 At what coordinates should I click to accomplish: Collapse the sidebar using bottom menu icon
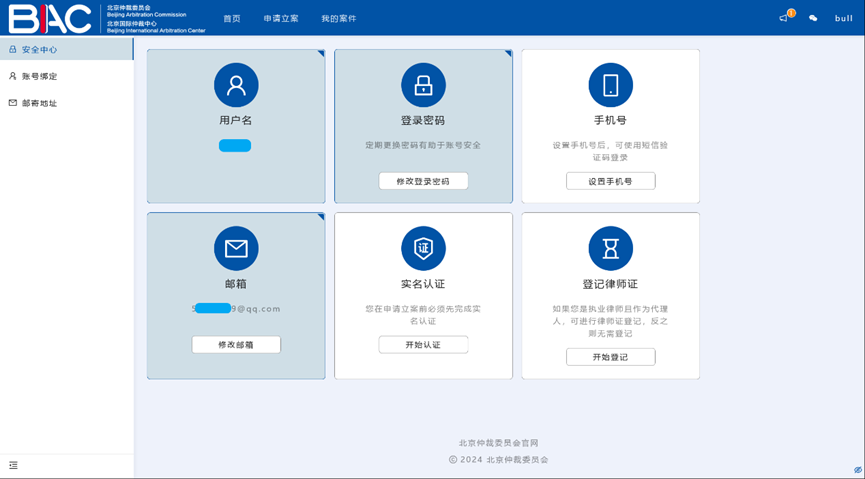pos(14,465)
